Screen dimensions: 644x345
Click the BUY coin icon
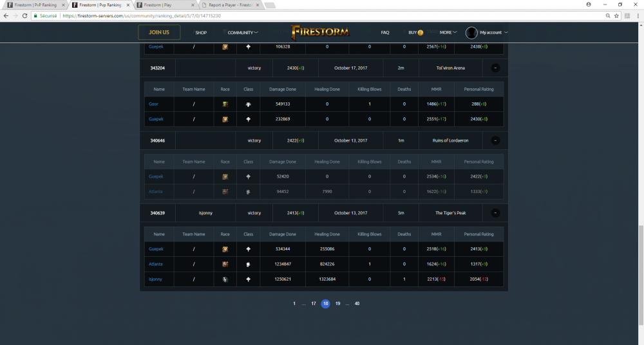pos(420,32)
